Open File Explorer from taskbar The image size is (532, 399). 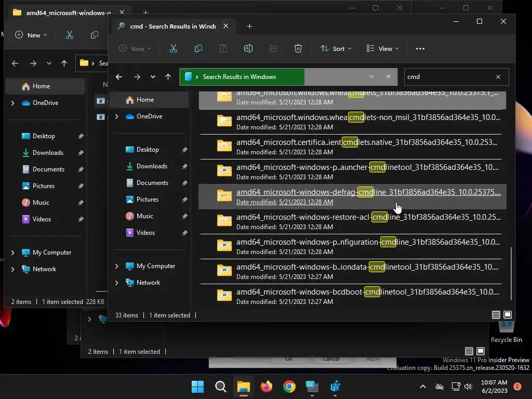click(243, 387)
